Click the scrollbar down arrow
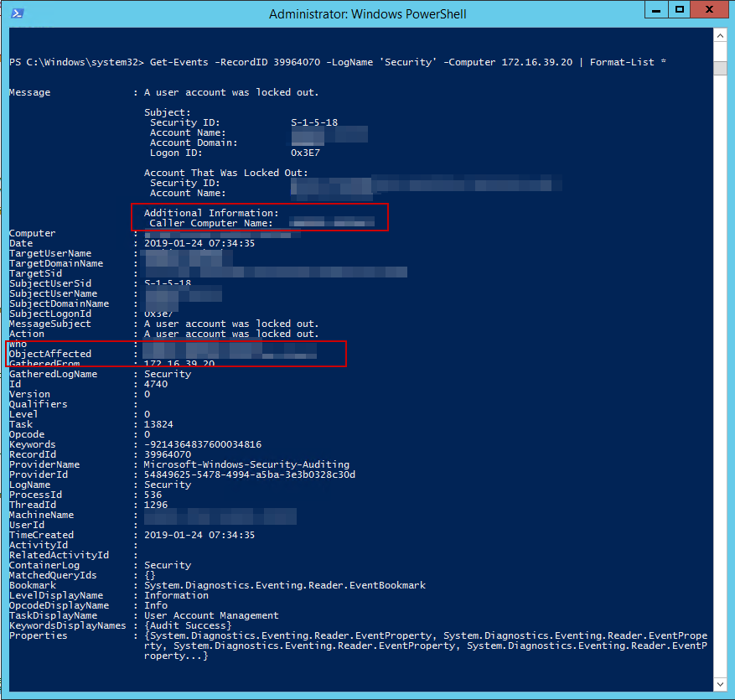This screenshot has height=700, width=735. pyautogui.click(x=721, y=686)
